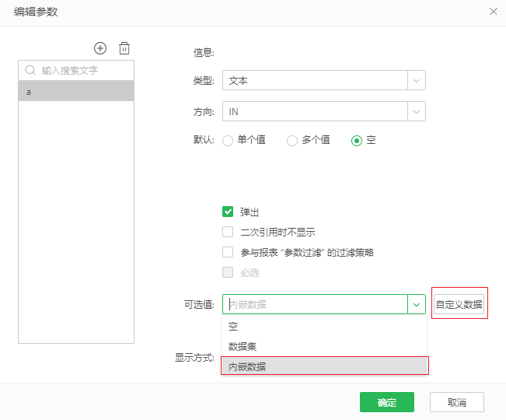Select the 空 default radio option
Screen dimensions: 506x420
tap(357, 141)
